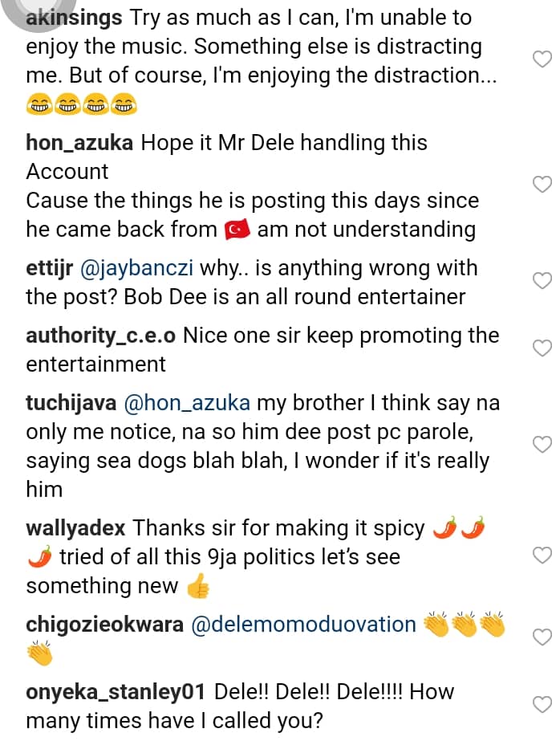Toggle like on wallyadex's comment

pos(542,556)
